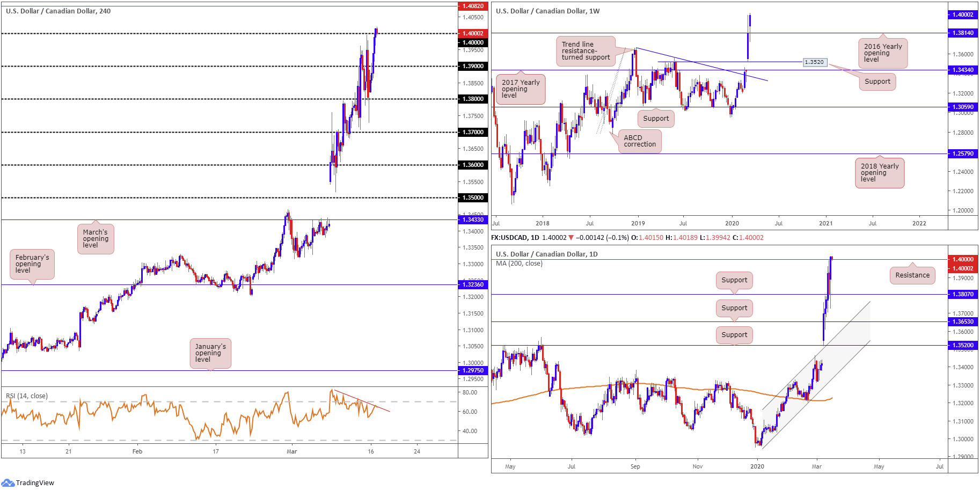Click the 1.36000 price level label
Image resolution: width=980 pixels, height=490 pixels.
pos(473,165)
